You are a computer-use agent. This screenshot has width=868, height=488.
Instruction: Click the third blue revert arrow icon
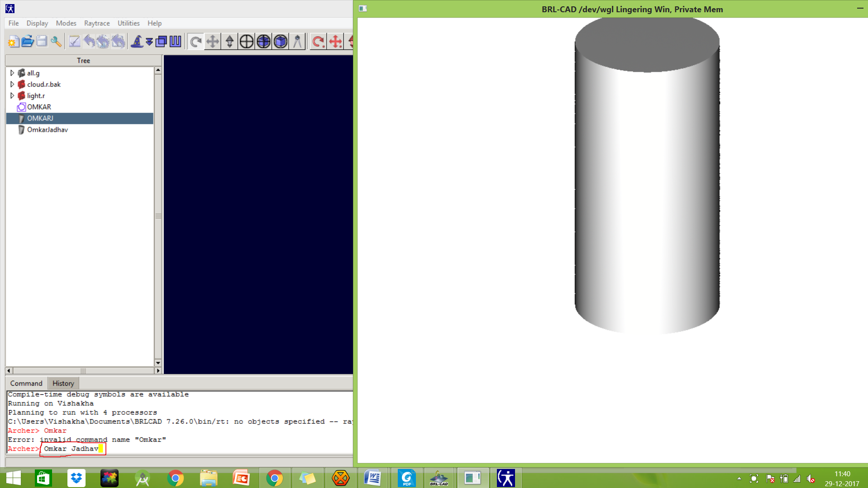tap(118, 42)
